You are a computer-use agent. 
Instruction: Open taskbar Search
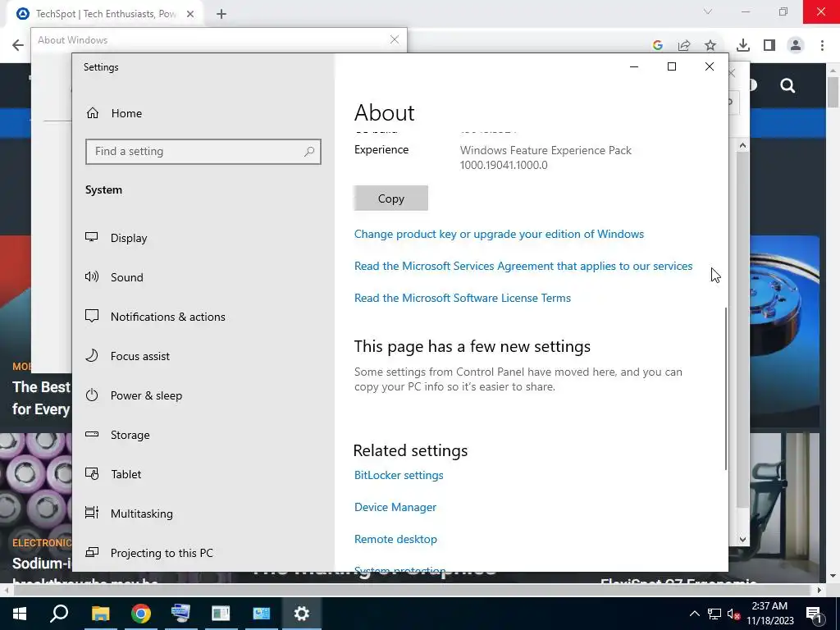[59, 614]
